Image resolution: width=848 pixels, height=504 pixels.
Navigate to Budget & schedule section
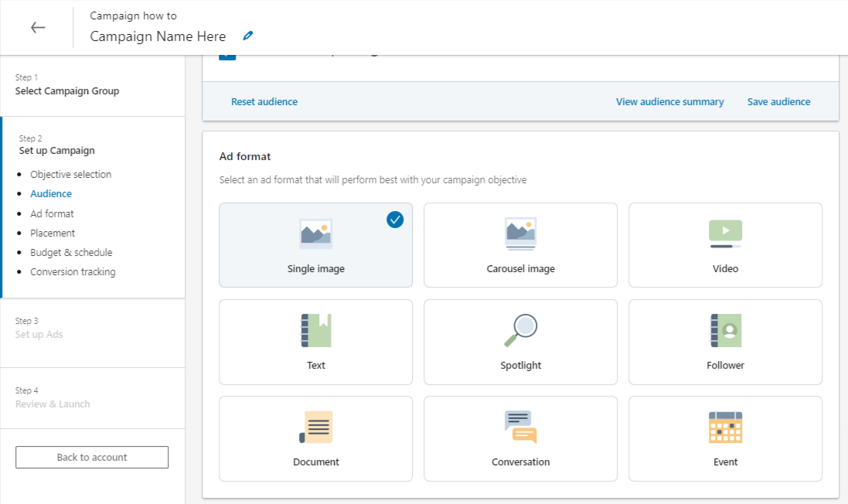[71, 253]
